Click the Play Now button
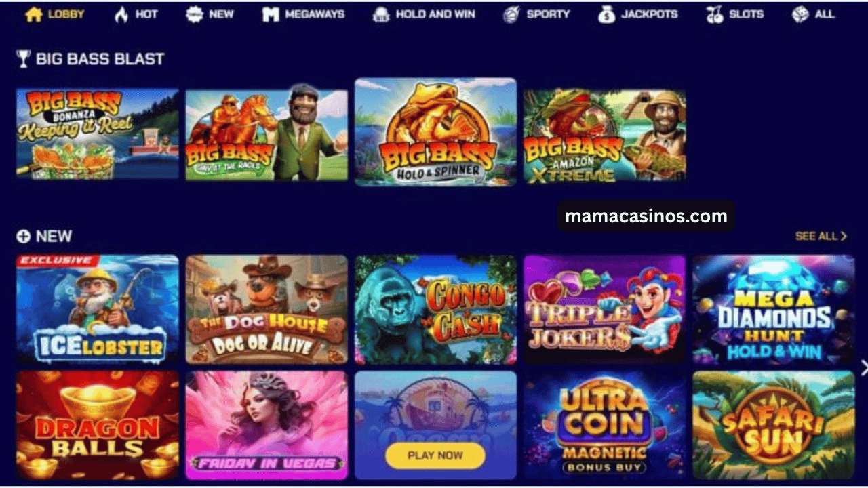This screenshot has height=488, width=868. (435, 455)
